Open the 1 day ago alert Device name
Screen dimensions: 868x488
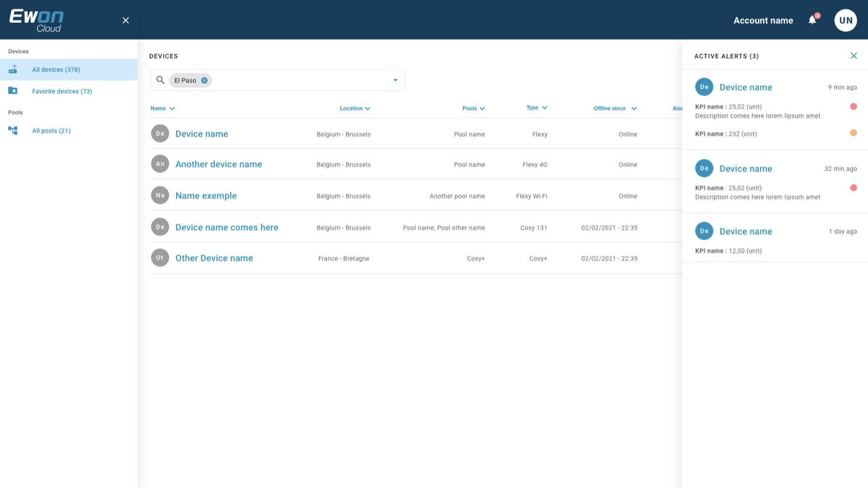coord(746,231)
